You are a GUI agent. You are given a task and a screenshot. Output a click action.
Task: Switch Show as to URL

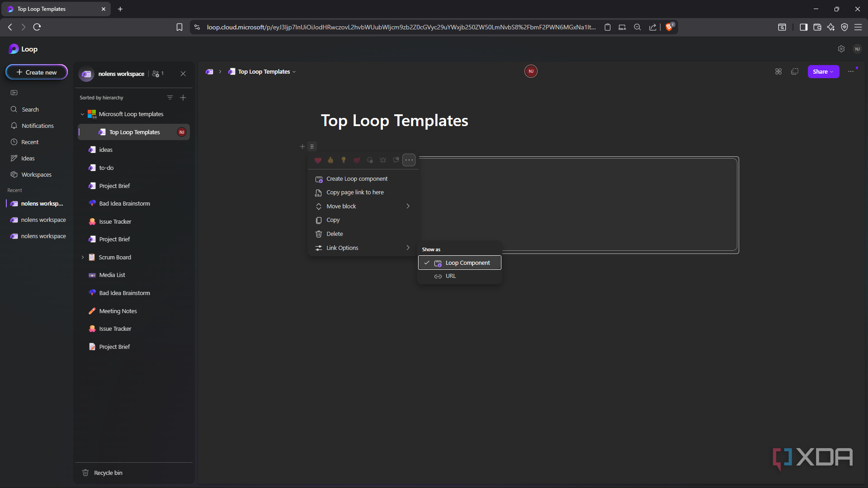pyautogui.click(x=451, y=276)
